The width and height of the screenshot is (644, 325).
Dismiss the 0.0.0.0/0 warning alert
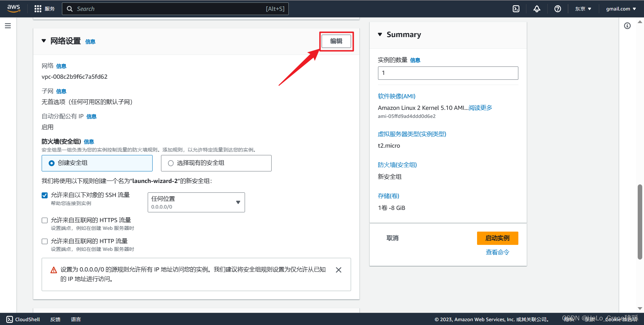coord(338,270)
